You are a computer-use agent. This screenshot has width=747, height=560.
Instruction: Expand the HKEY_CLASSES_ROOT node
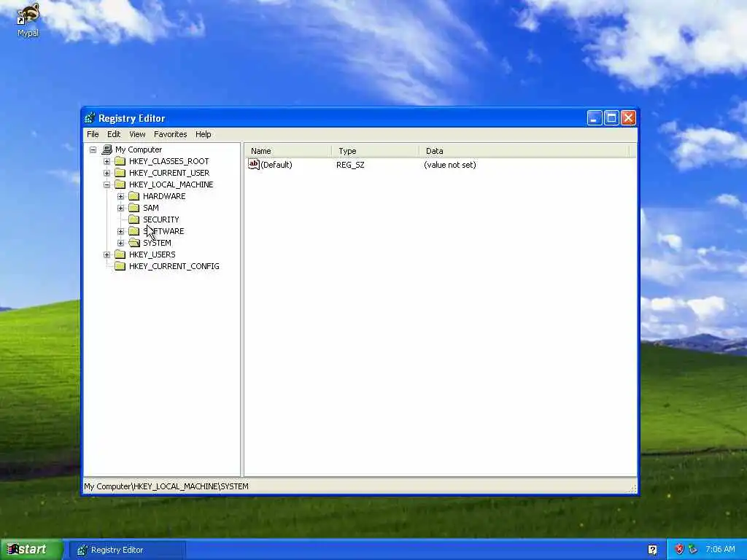click(x=107, y=161)
